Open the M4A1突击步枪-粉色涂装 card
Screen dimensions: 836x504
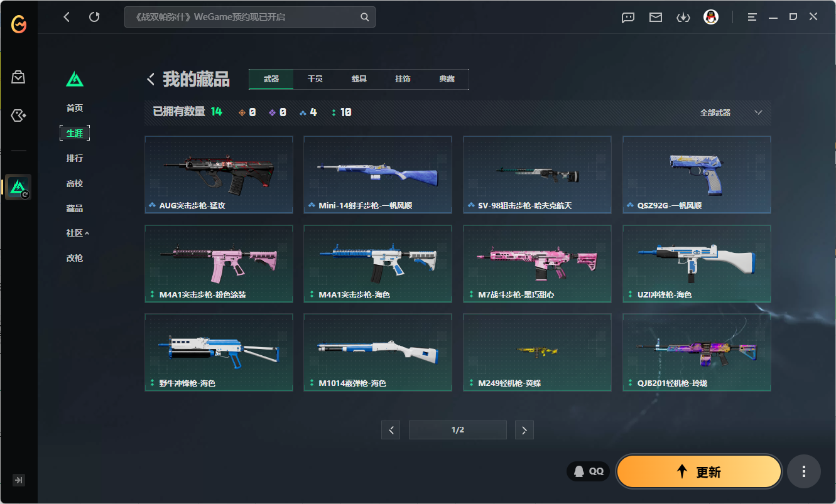coord(219,264)
